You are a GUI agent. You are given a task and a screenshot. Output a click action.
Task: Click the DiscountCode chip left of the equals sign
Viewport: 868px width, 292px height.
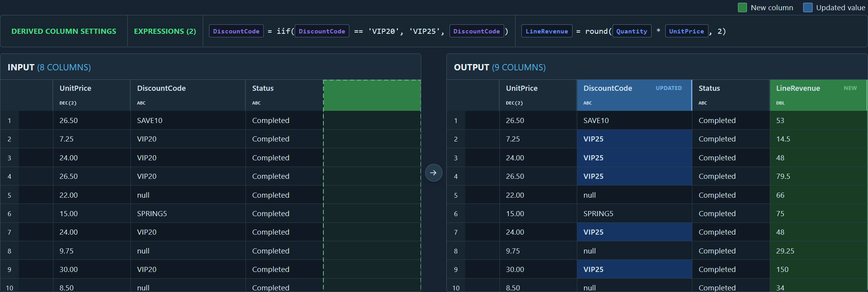pyautogui.click(x=236, y=31)
